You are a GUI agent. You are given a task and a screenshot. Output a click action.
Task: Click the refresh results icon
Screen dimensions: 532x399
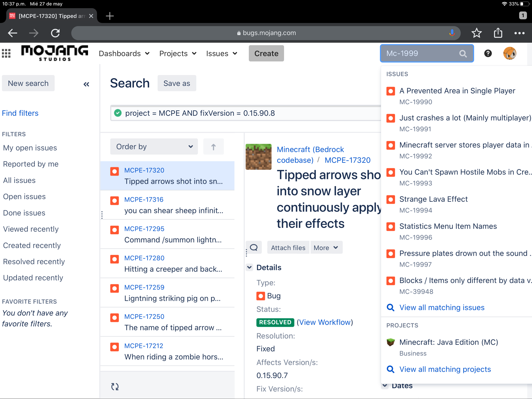(x=115, y=387)
